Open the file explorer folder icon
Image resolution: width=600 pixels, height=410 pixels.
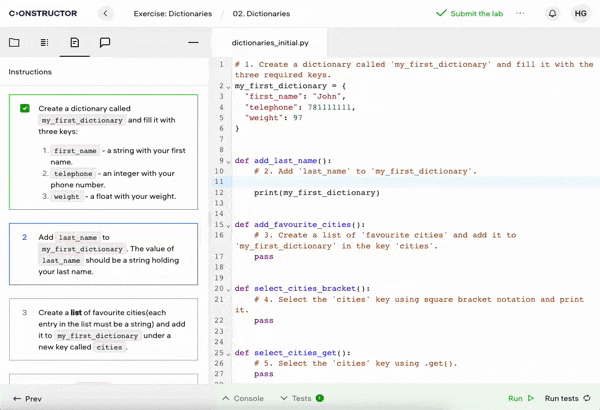point(14,43)
